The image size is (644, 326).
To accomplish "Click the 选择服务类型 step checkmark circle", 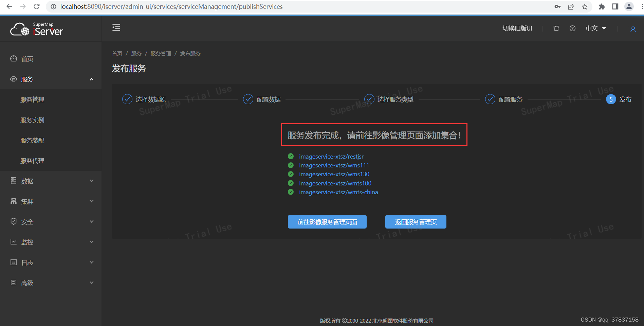I will pos(369,99).
